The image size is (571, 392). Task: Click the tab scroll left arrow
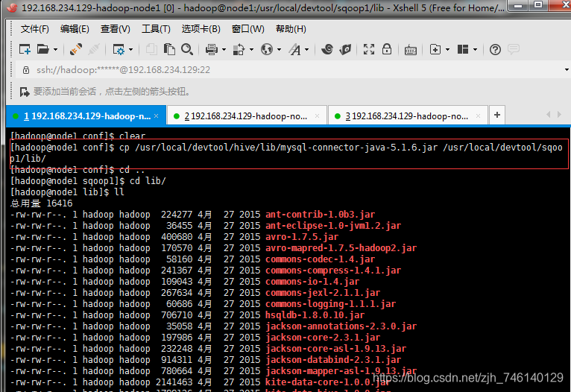549,115
